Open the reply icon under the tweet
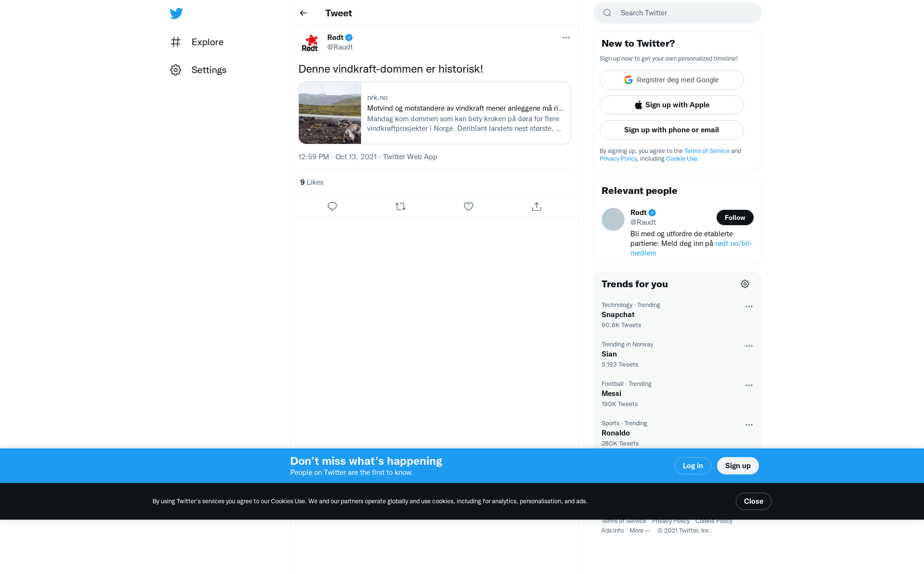Image resolution: width=924 pixels, height=574 pixels. coord(332,206)
